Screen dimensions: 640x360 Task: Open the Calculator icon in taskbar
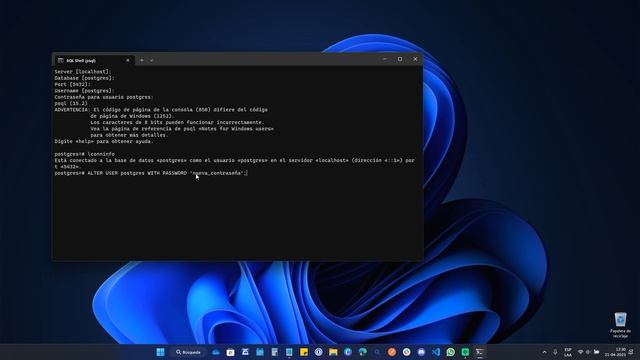(x=274, y=352)
